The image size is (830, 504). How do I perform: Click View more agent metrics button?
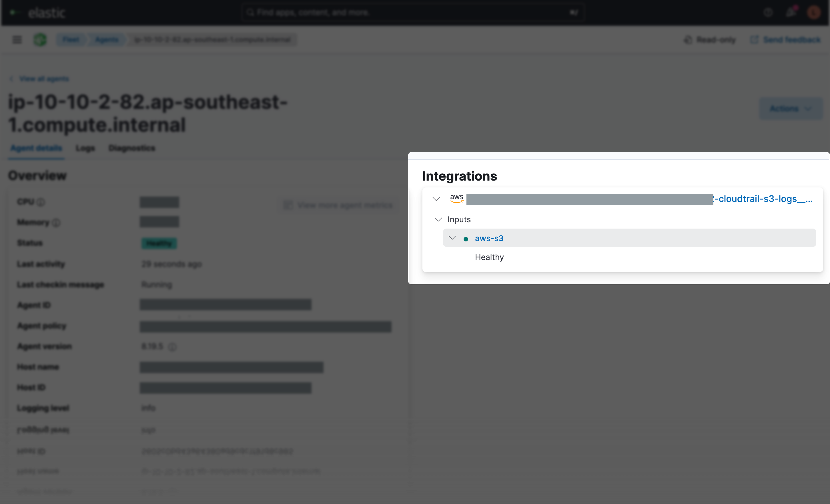click(x=338, y=205)
